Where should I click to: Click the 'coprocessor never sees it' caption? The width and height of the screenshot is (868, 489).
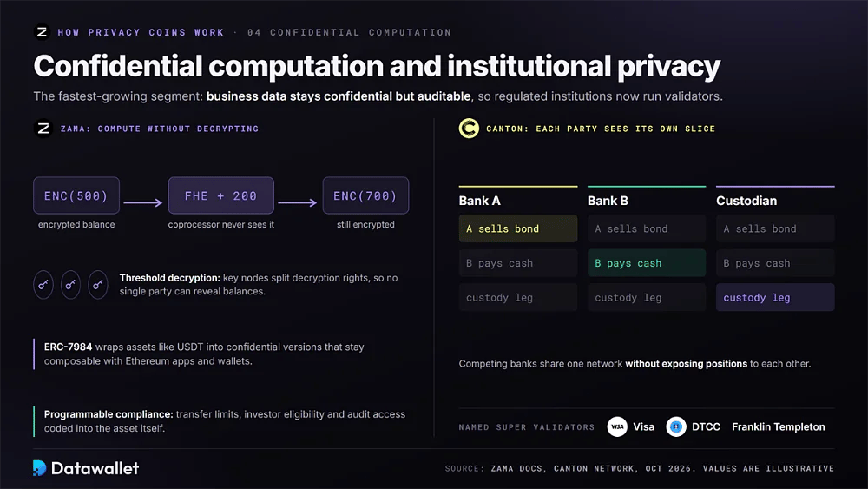pos(220,224)
